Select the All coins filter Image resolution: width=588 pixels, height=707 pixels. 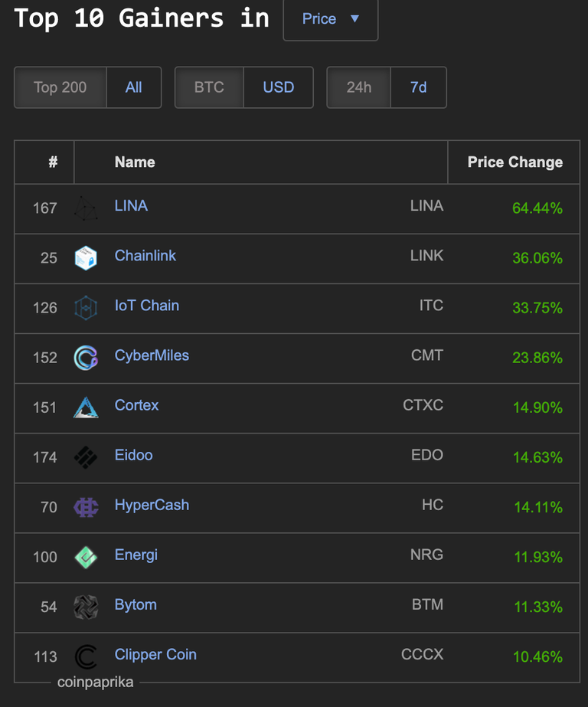coord(134,87)
